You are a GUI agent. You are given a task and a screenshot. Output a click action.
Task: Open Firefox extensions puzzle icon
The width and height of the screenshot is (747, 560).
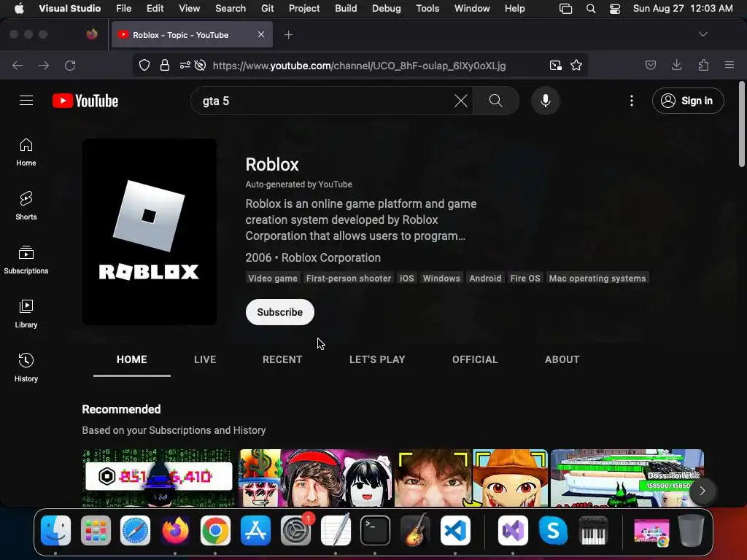click(x=703, y=65)
